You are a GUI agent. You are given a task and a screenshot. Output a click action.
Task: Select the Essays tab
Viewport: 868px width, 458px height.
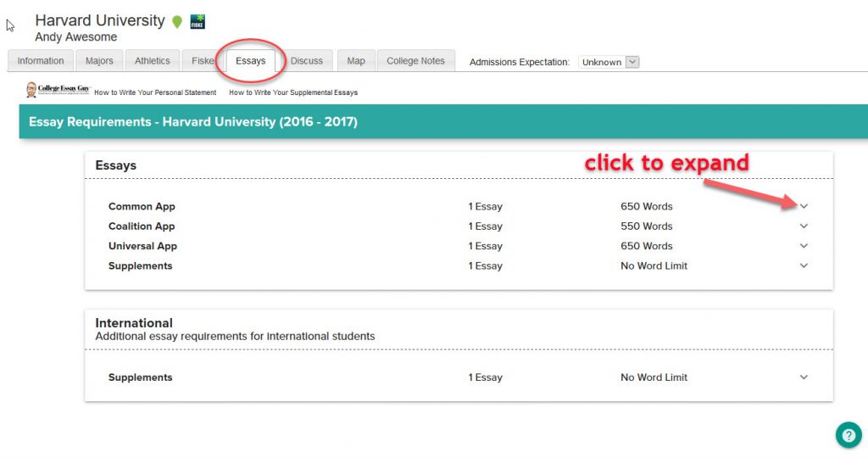[x=251, y=61]
